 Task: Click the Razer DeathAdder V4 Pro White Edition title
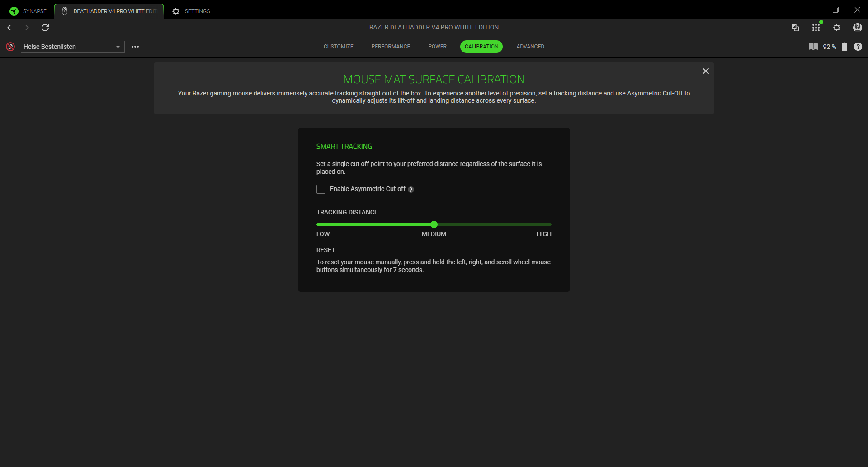pos(434,27)
